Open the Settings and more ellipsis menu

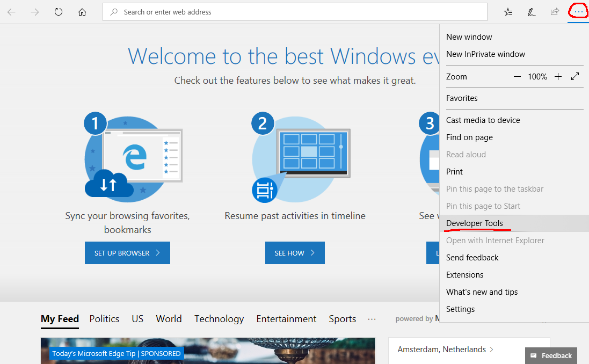[x=578, y=12]
